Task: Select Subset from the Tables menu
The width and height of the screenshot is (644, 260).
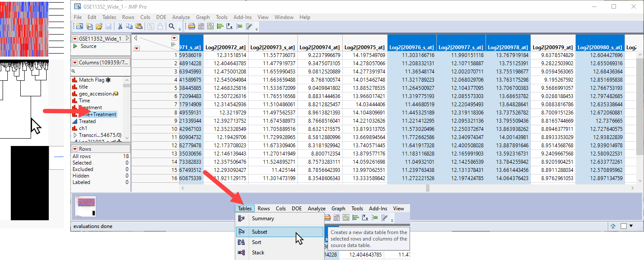Action: tap(259, 232)
